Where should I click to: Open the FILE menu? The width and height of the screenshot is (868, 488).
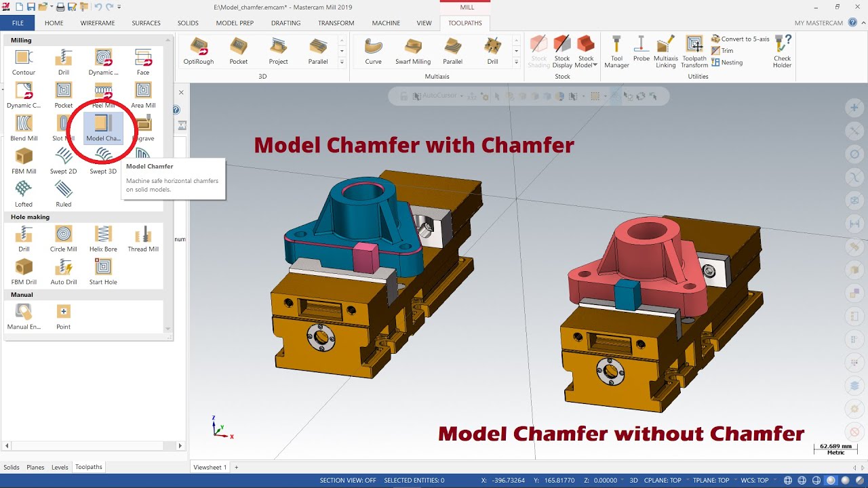pos(18,23)
